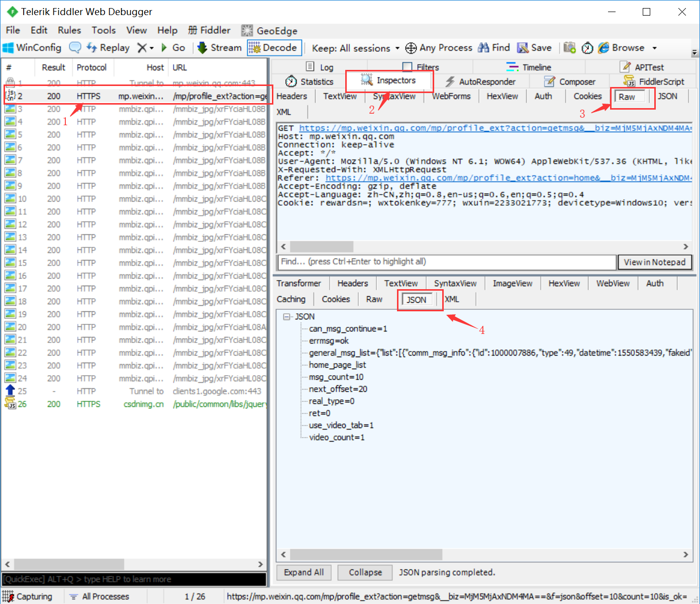The image size is (700, 604).
Task: Click session 25 upload arrow icon
Action: 10,391
